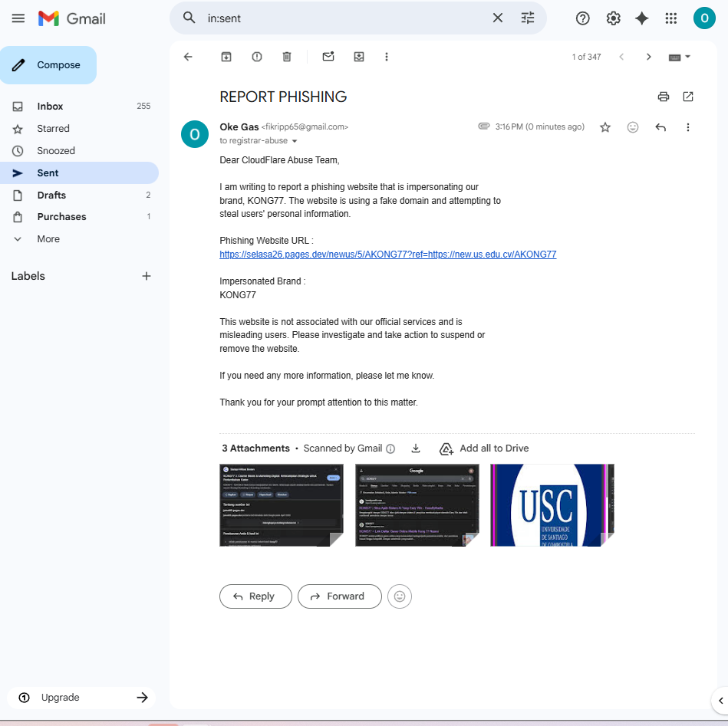Move the email to inbox icon
Screen dimensions: 728x726
(x=359, y=57)
